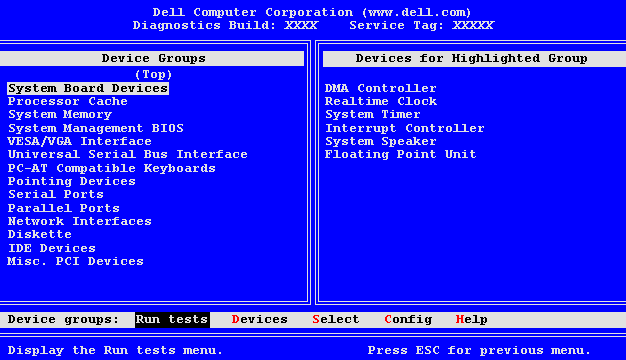Click 'Display the Run tests menu.' hint

[x=115, y=350]
